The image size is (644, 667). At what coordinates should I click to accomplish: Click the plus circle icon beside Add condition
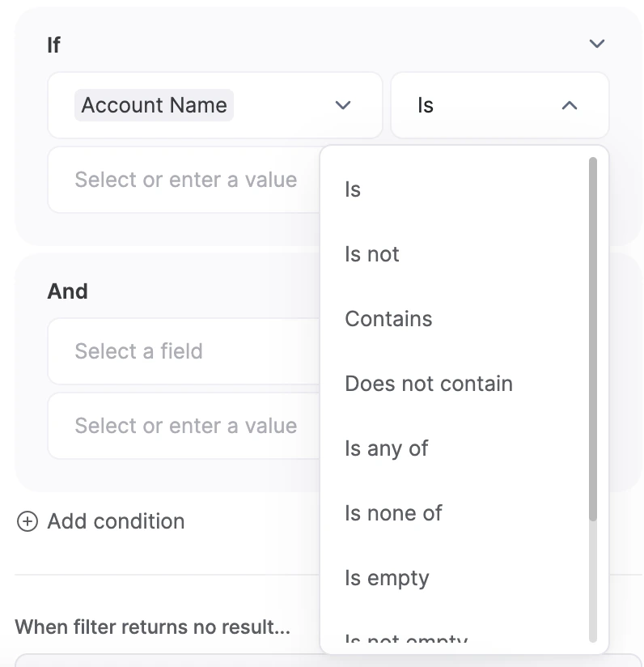tap(28, 521)
